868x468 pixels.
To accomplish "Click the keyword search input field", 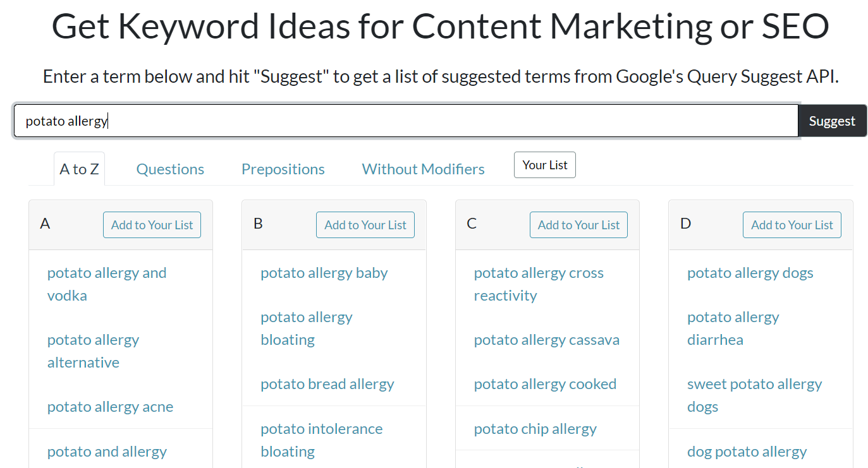I will point(406,121).
